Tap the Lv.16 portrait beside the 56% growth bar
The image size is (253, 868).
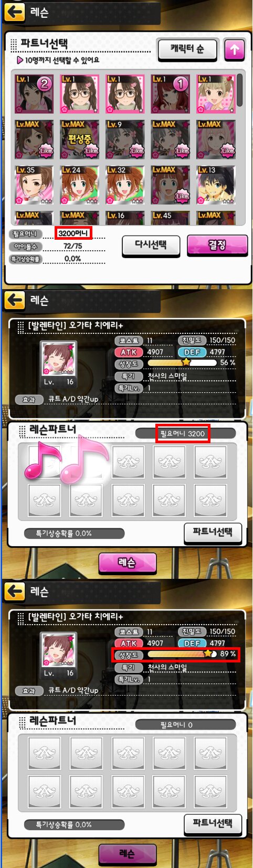(58, 358)
